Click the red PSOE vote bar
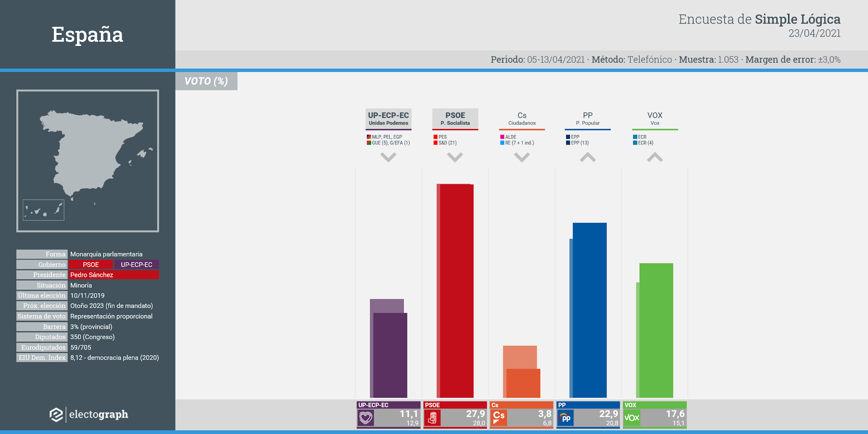 [456, 291]
